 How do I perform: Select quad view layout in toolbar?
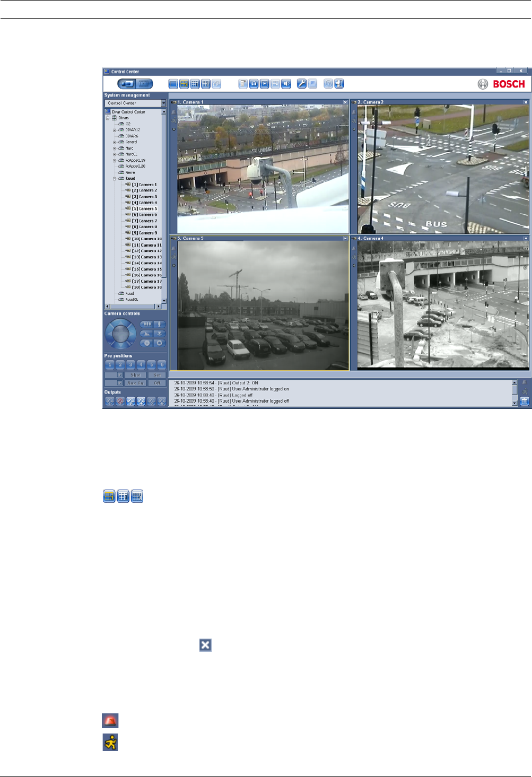(x=184, y=84)
